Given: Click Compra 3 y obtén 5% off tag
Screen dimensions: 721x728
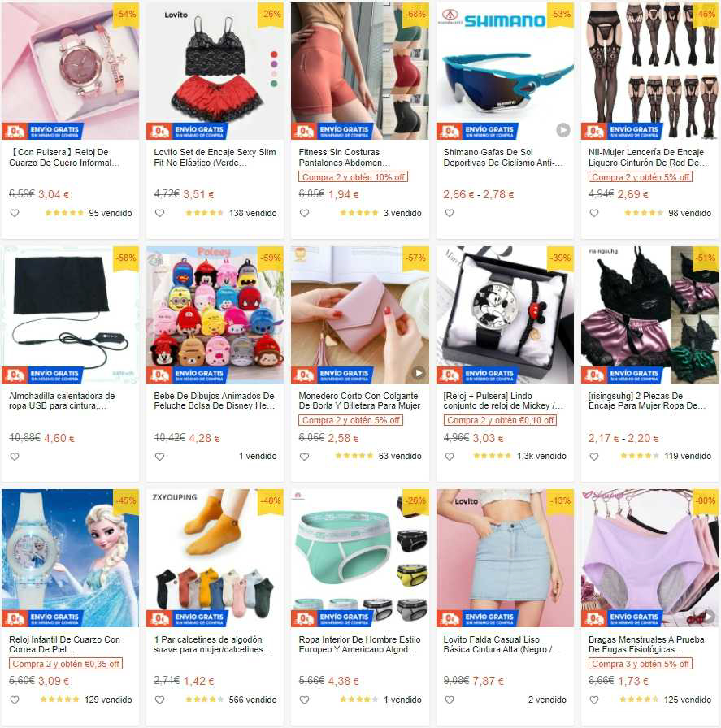Looking at the screenshot, I should [x=641, y=664].
